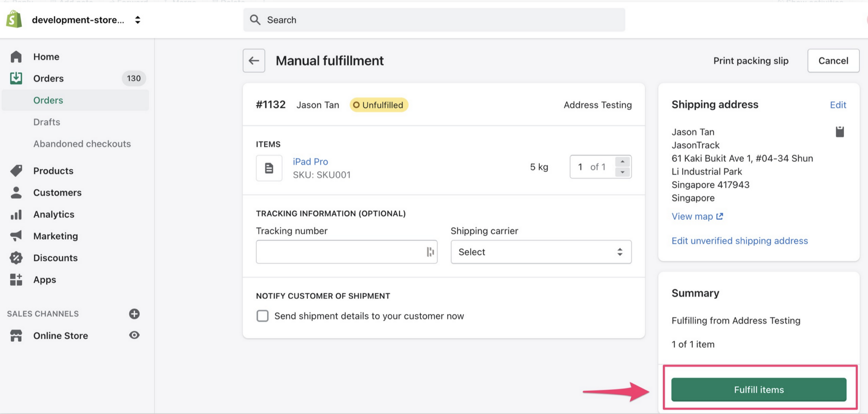Click the 130 orders count badge

pos(134,78)
